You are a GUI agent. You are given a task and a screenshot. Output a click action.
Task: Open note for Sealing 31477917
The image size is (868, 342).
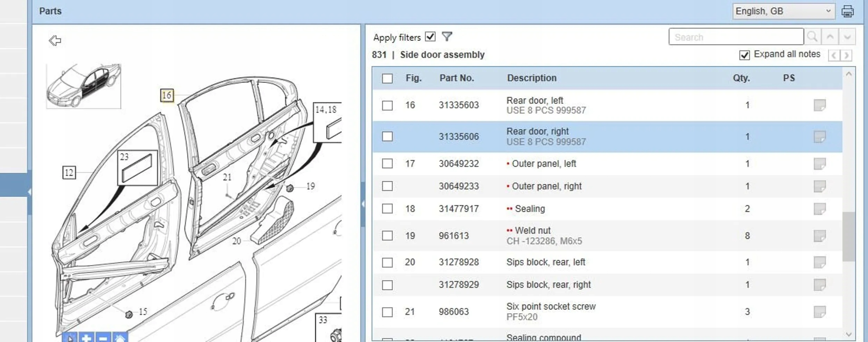820,209
